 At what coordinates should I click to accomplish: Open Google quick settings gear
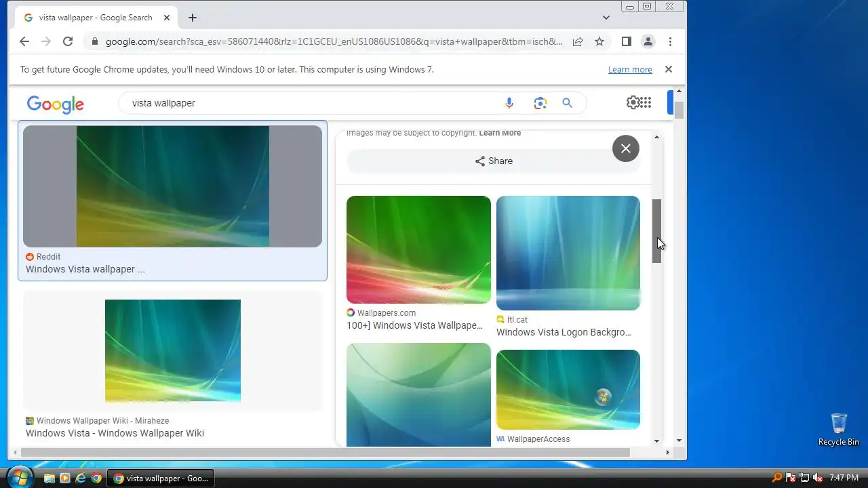coord(632,102)
